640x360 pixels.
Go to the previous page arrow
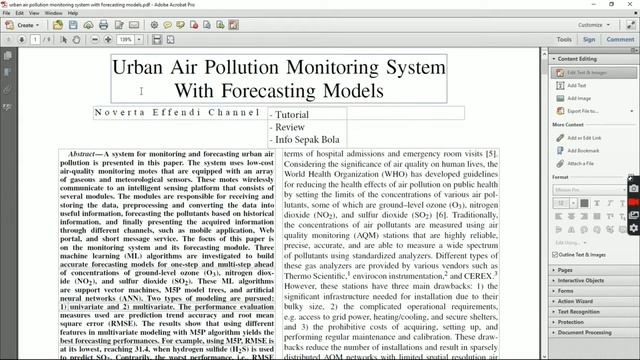point(8,40)
